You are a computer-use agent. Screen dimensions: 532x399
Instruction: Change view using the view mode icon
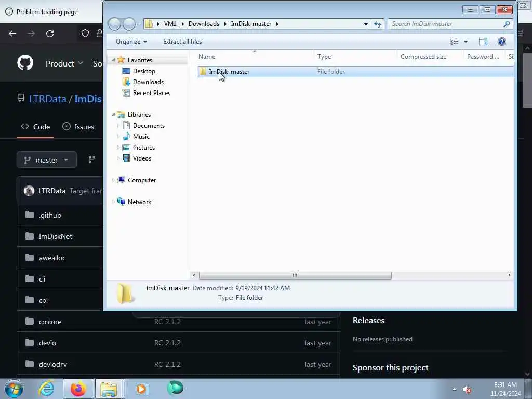[454, 42]
